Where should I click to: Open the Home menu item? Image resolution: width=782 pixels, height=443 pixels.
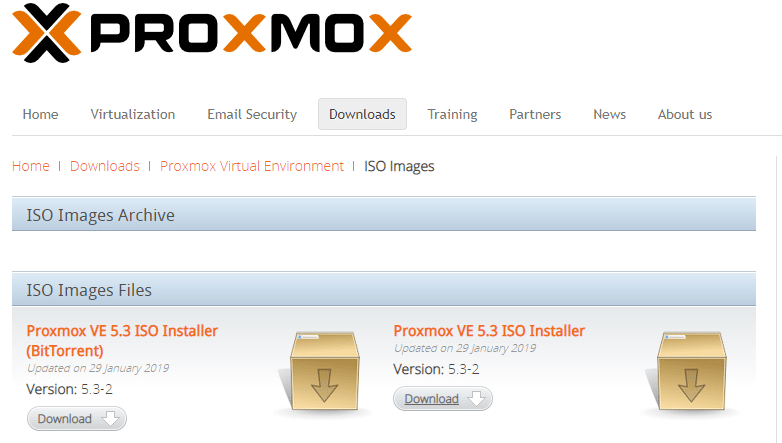click(40, 114)
